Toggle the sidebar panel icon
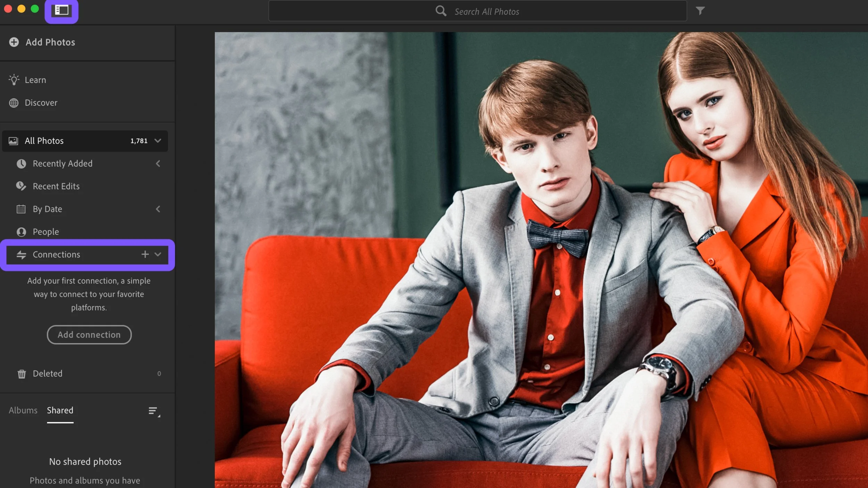 coord(61,11)
